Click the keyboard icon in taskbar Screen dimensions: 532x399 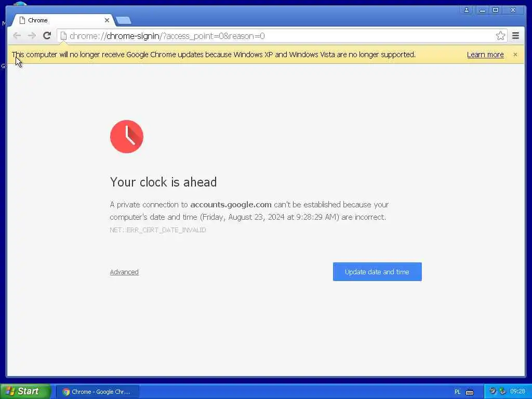470,392
